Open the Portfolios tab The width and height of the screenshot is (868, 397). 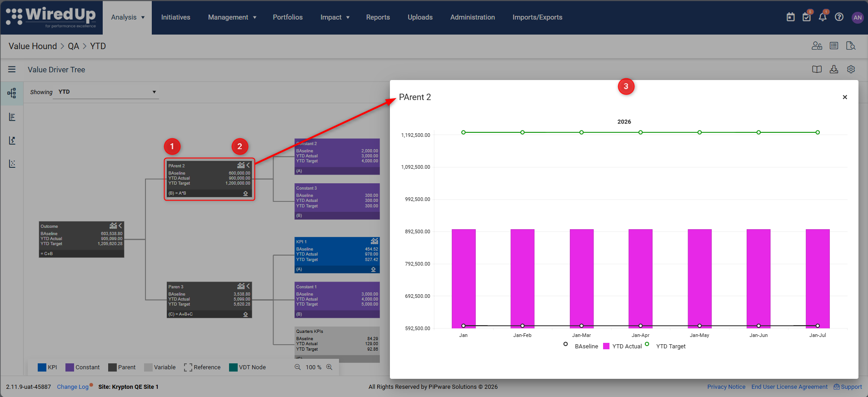[x=288, y=17]
